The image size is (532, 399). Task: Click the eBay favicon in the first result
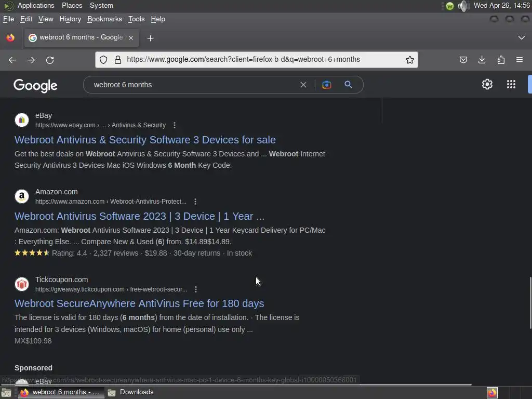22,120
